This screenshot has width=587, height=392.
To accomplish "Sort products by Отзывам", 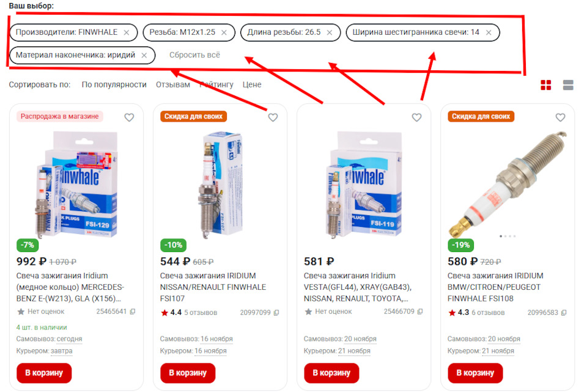I will coord(173,84).
